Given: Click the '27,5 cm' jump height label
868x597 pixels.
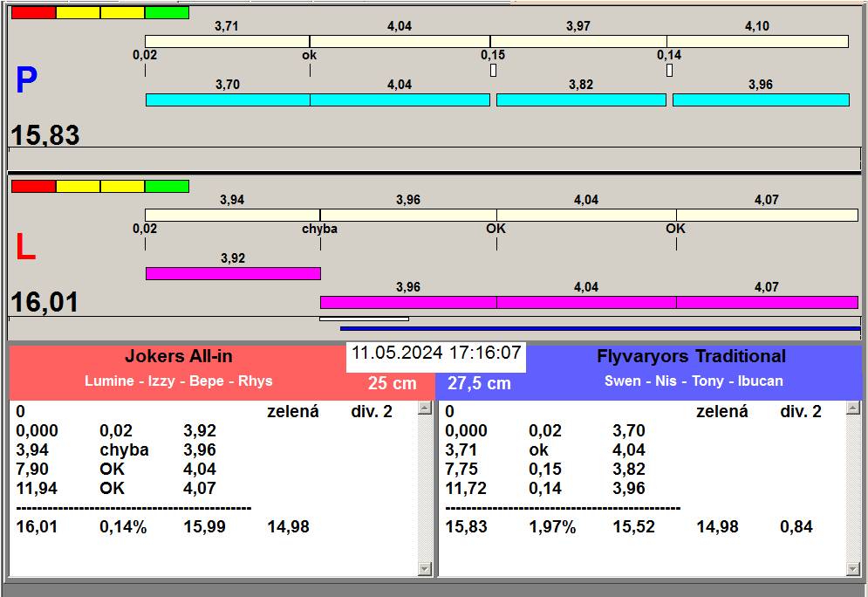Looking at the screenshot, I should tap(479, 383).
